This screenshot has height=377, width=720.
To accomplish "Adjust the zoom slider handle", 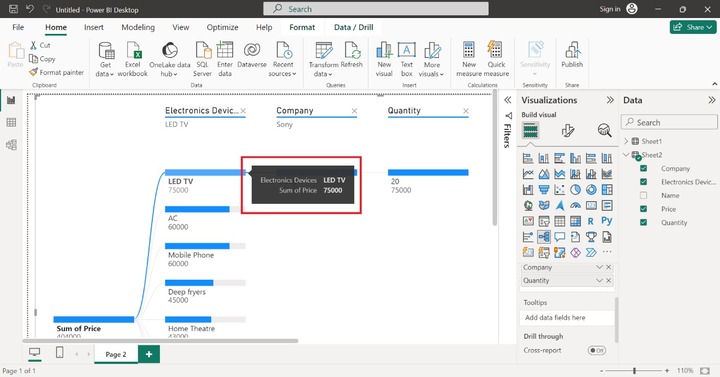I will tap(635, 371).
